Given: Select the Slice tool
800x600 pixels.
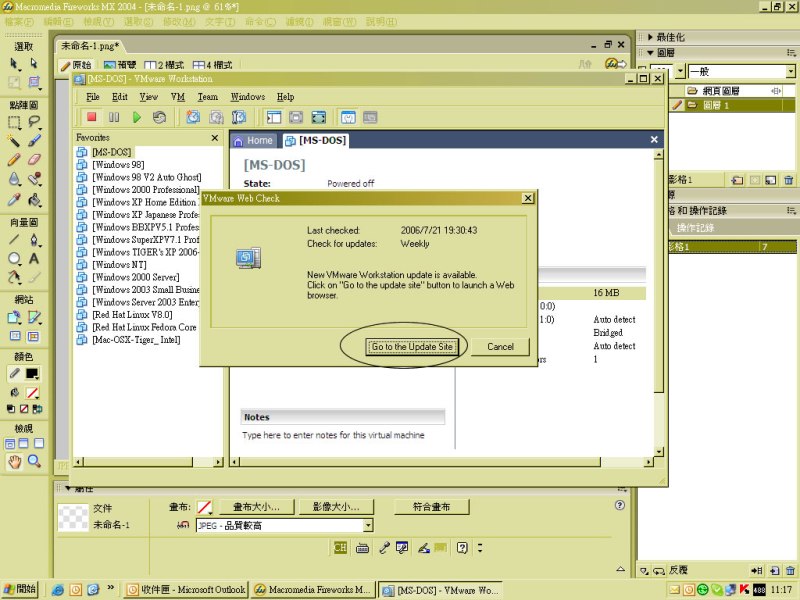Looking at the screenshot, I should point(34,317).
